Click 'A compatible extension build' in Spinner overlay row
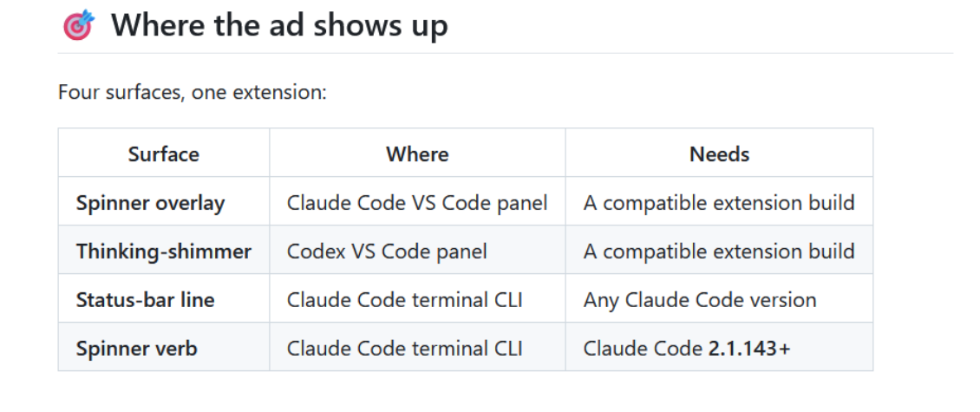Image resolution: width=980 pixels, height=412 pixels. [719, 202]
